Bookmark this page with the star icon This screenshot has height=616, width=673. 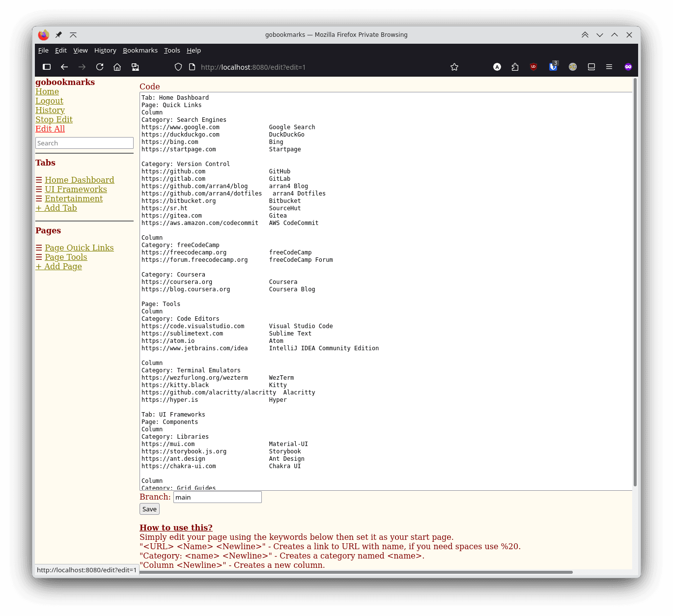click(454, 67)
